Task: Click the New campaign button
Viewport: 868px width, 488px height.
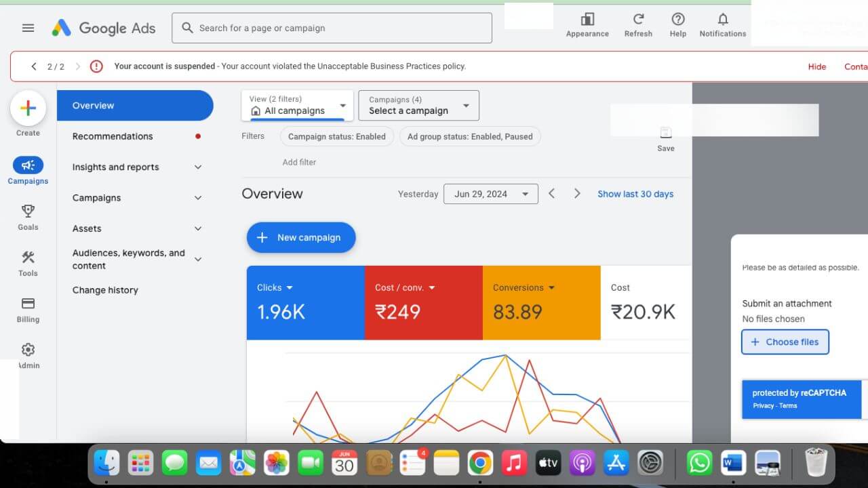Action: tap(301, 238)
